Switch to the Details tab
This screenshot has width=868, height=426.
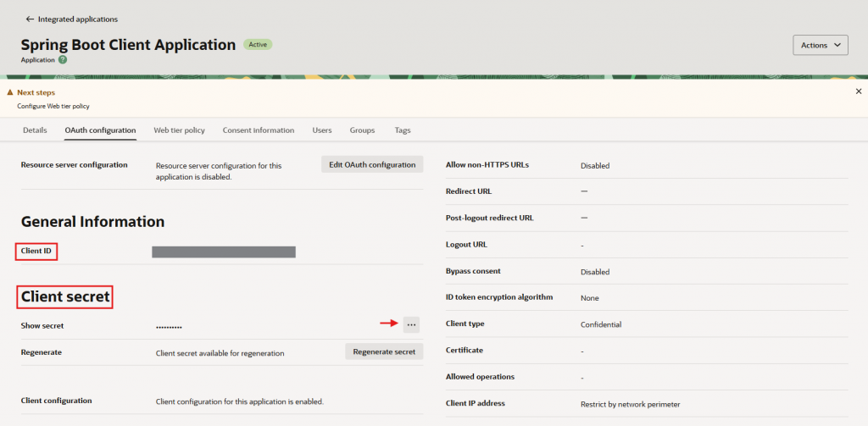point(35,130)
